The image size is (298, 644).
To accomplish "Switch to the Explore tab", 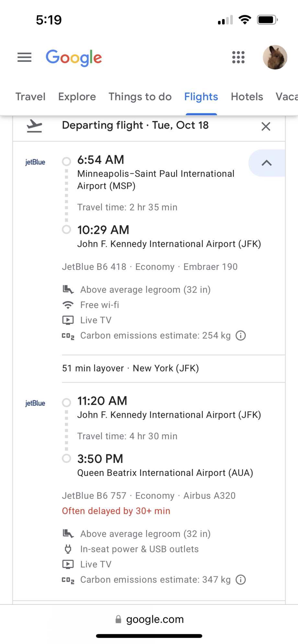I will 77,97.
